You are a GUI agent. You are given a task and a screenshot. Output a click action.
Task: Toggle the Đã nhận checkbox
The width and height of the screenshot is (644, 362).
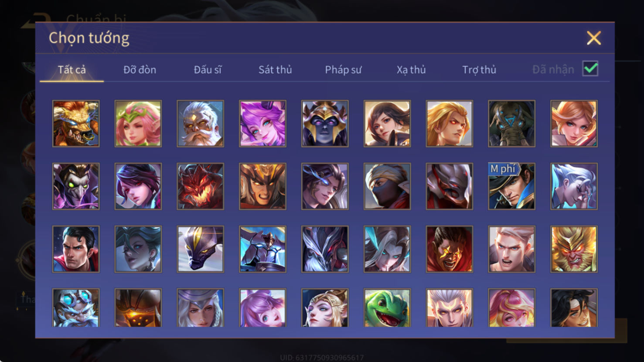pos(590,69)
